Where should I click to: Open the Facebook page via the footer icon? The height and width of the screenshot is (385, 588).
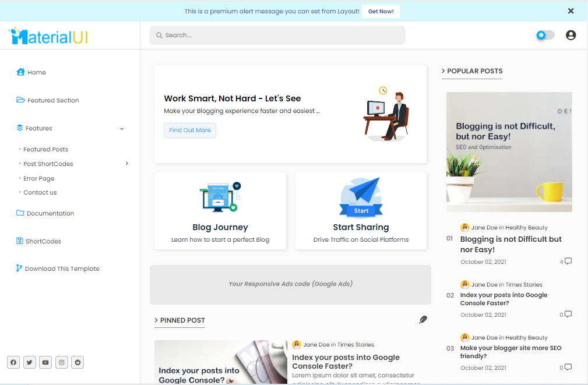13,362
